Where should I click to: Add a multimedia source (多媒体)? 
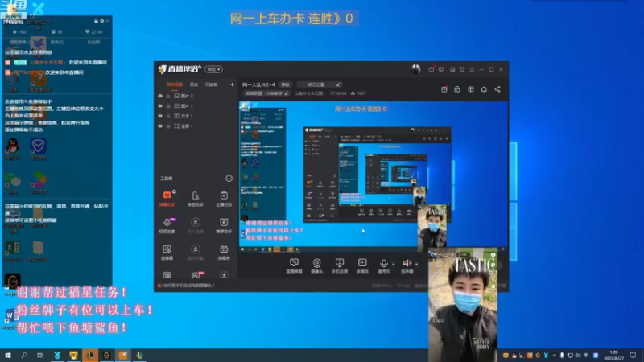[362, 265]
